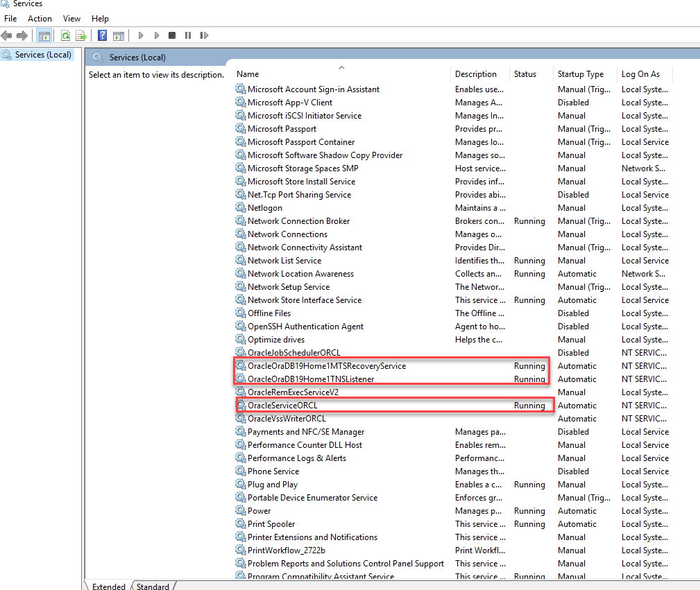Switch to the Standard tab
This screenshot has width=700, height=590.
coord(152,587)
